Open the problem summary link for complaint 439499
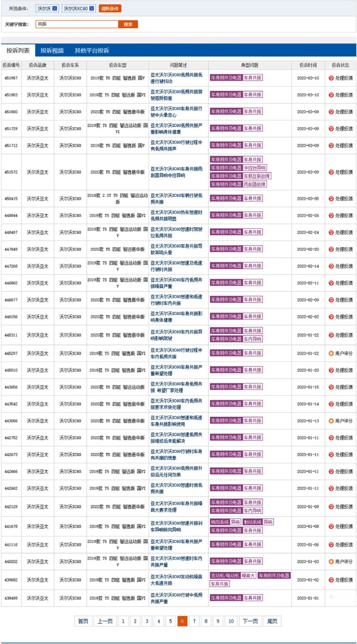 (176, 598)
